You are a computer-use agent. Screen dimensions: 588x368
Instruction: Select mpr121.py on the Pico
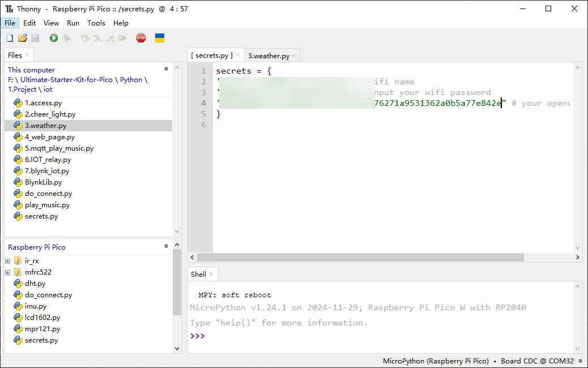click(42, 329)
